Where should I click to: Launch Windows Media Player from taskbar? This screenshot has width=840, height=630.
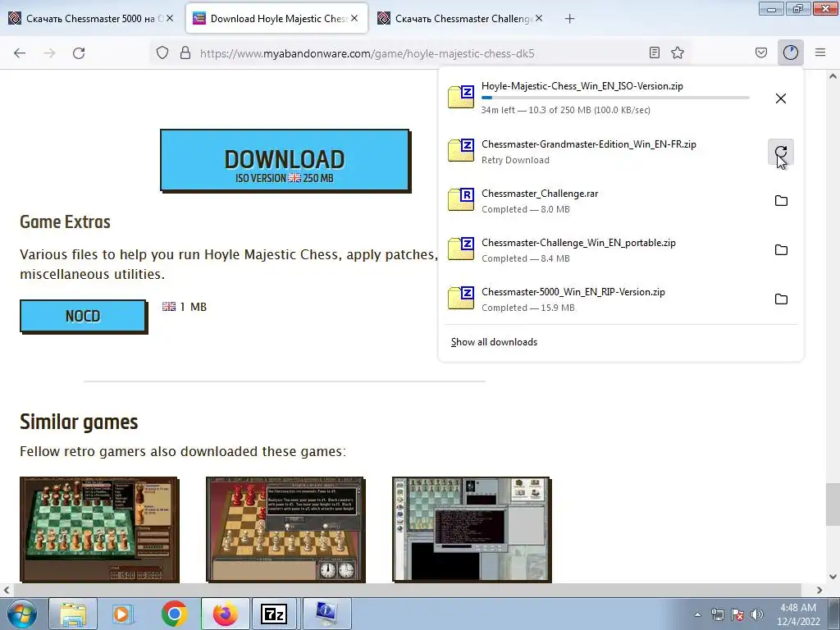[x=123, y=614]
